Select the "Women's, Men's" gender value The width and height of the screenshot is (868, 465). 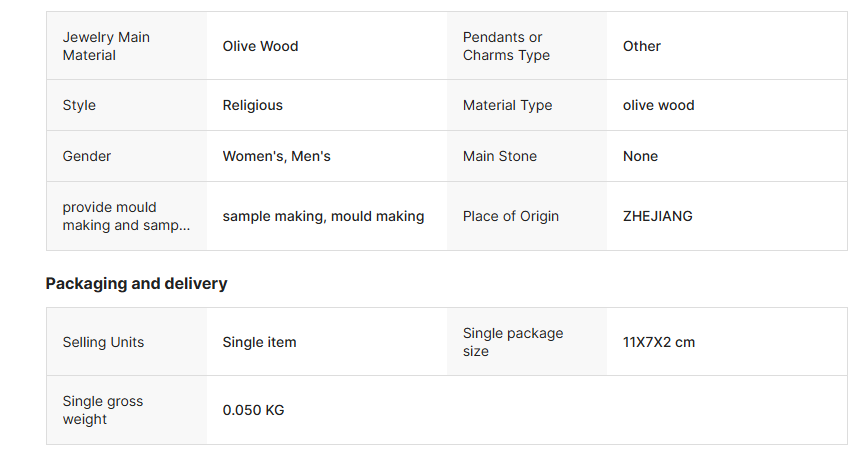(277, 156)
